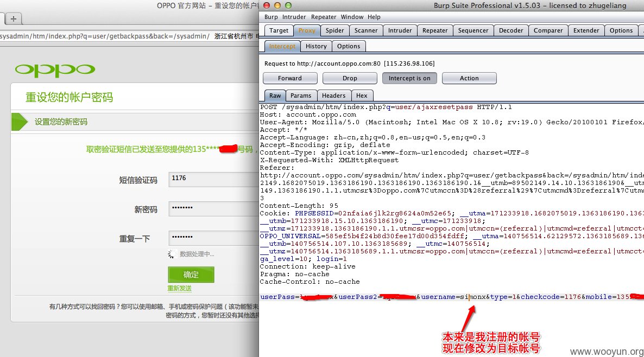
Task: Click the OPPO logo in the browser window
Action: tap(55, 70)
